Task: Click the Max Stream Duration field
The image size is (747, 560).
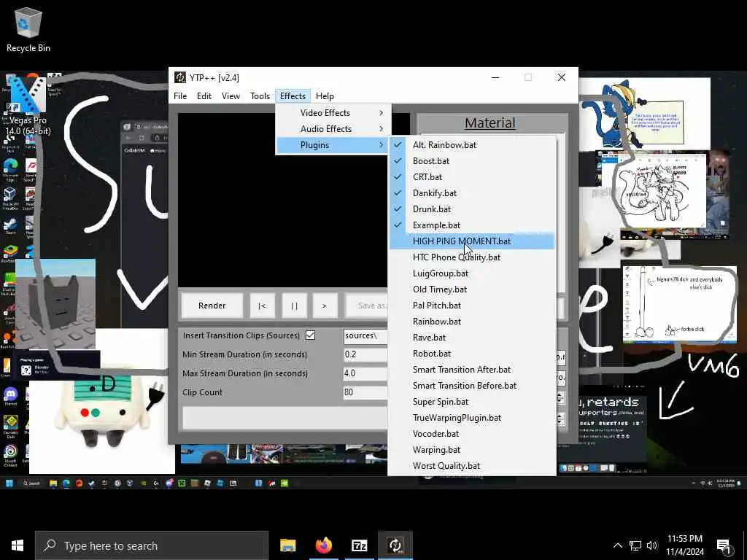Action: (365, 373)
